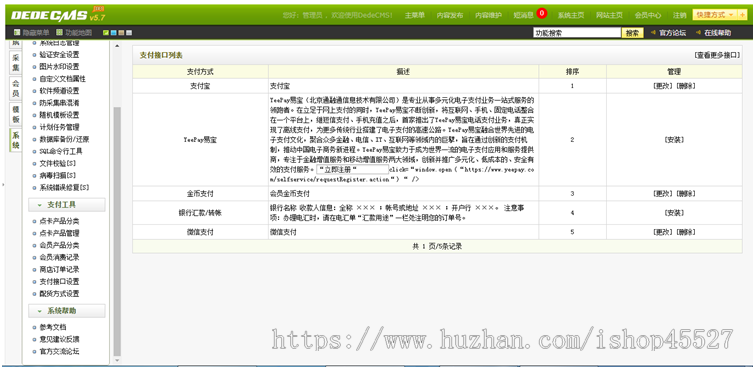Click the 搜索 button
This screenshot has height=369, width=755.
pos(633,33)
